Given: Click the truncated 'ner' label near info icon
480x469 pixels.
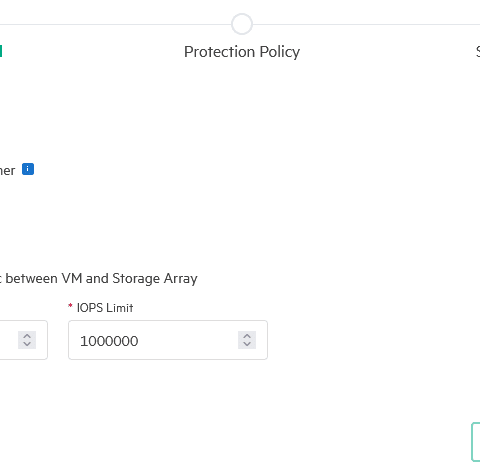Looking at the screenshot, I should [7, 171].
